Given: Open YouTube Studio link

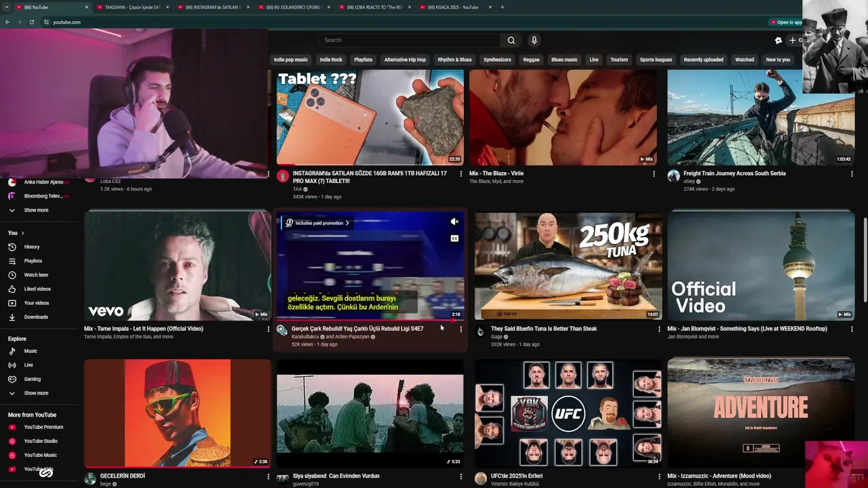Looking at the screenshot, I should coord(41,441).
